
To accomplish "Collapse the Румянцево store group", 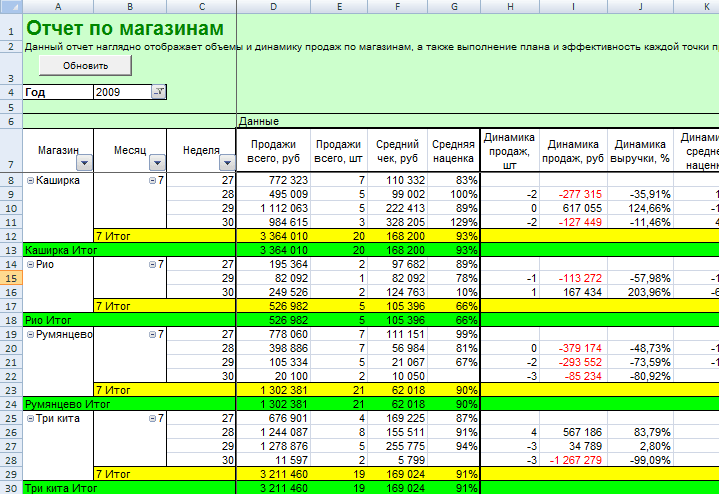I will 30,334.
